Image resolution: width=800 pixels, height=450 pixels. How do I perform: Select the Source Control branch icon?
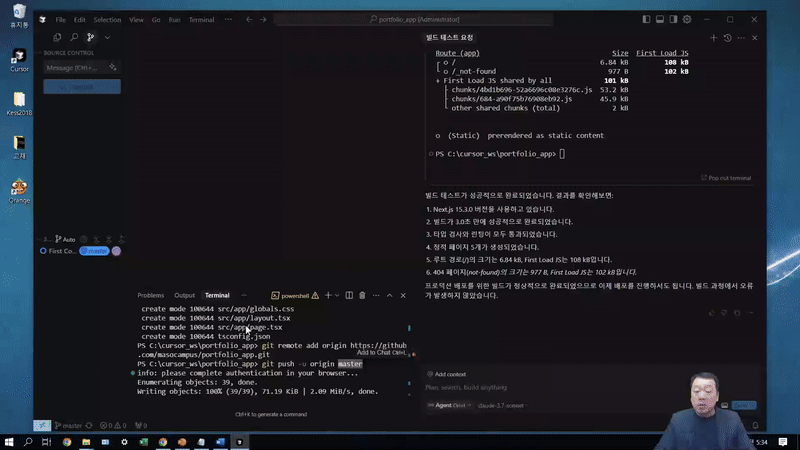(90, 37)
